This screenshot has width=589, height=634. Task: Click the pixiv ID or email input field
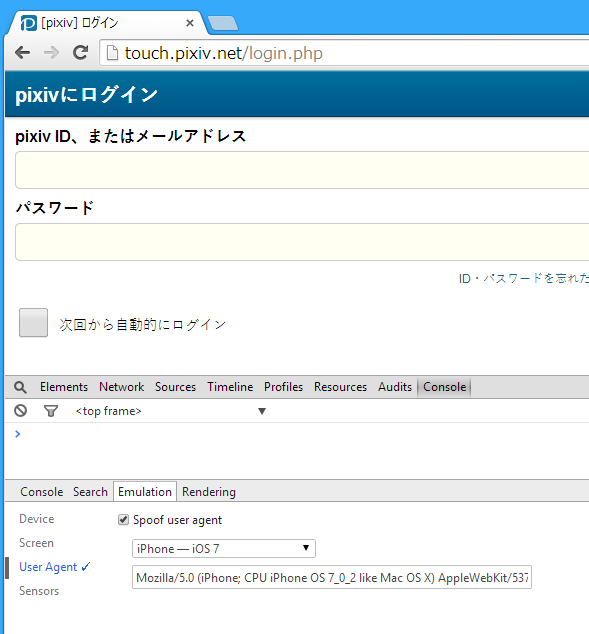[x=302, y=170]
